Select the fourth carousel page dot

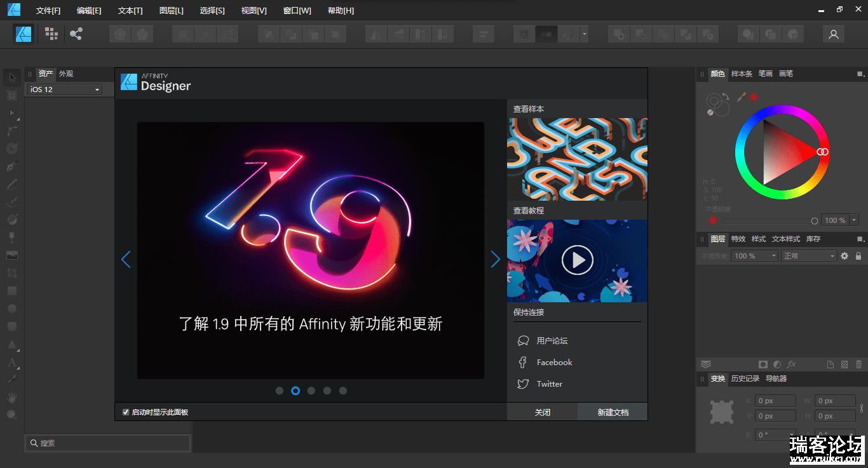[327, 391]
